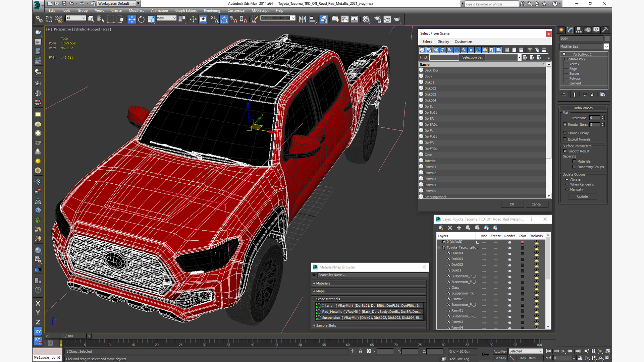Viewport: 644px width, 362px height.
Task: Click the Set Key button
Action: point(500,358)
